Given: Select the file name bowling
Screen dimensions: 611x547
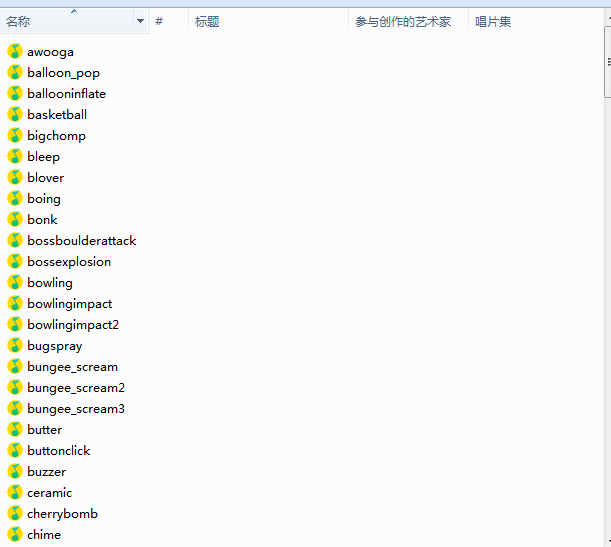Looking at the screenshot, I should coord(50,284).
